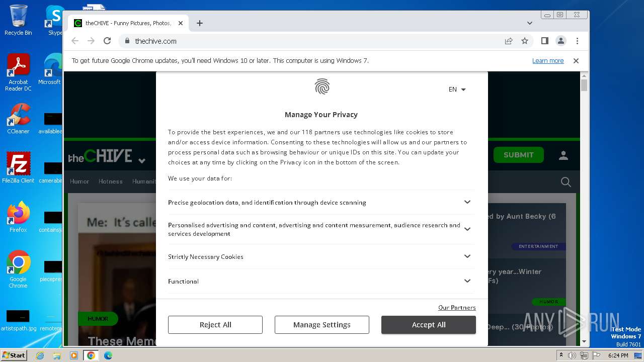
Task: Select the Humor nav item
Action: 79,182
